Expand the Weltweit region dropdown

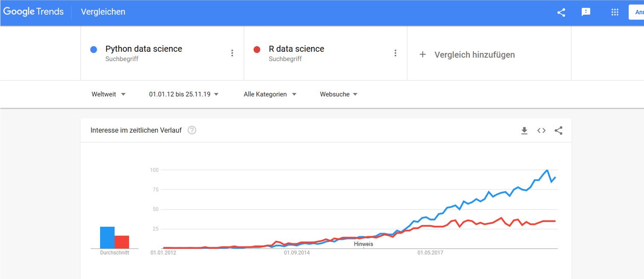(x=108, y=94)
